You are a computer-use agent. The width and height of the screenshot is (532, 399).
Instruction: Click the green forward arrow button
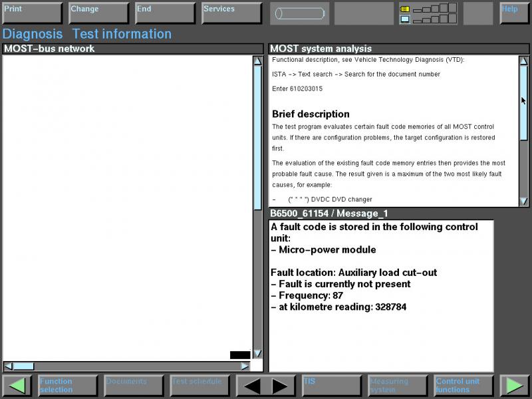[x=514, y=386]
